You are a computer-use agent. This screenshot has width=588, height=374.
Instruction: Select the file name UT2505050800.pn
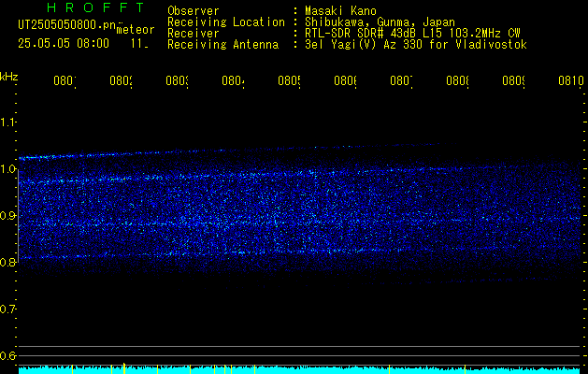point(67,24)
